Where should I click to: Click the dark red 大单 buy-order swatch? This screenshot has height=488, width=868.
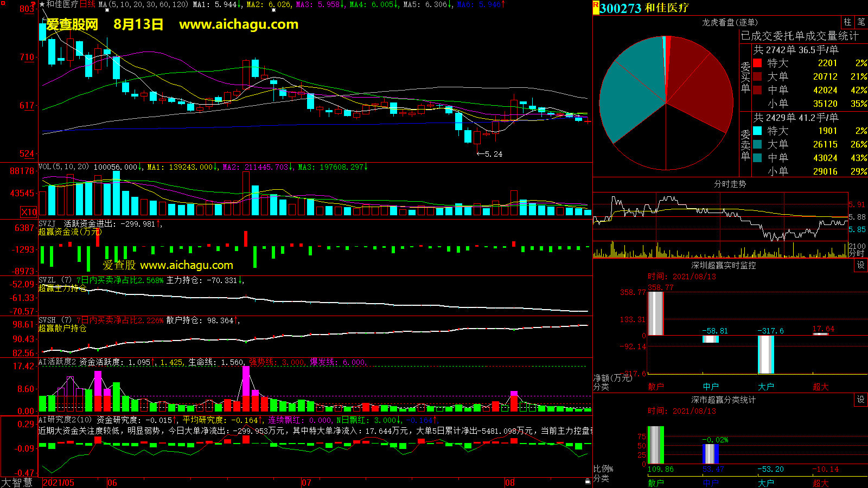tap(757, 76)
